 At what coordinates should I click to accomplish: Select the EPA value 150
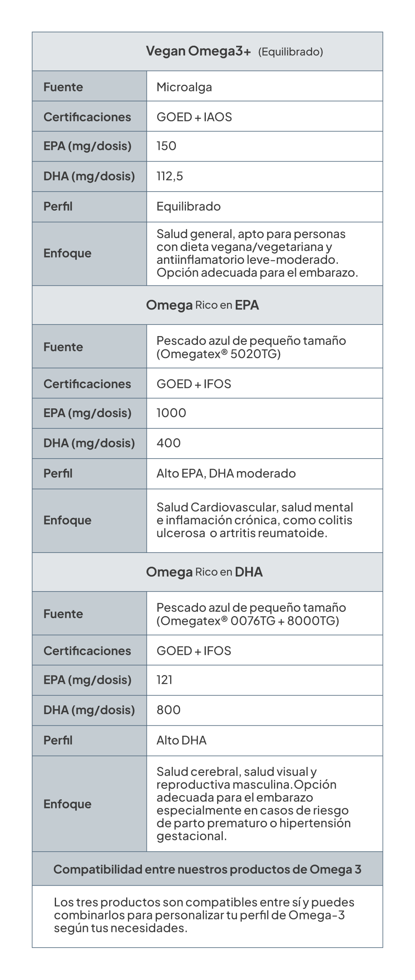tap(166, 146)
